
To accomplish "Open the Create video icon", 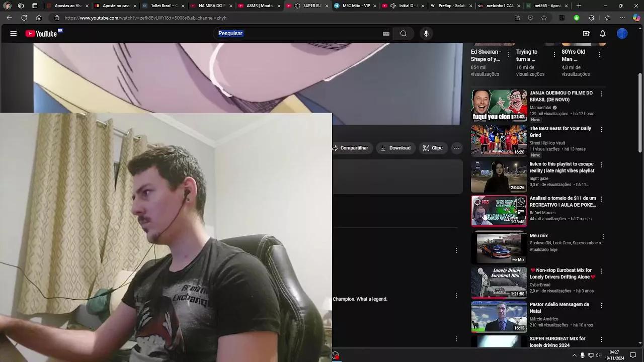I will (x=587, y=34).
